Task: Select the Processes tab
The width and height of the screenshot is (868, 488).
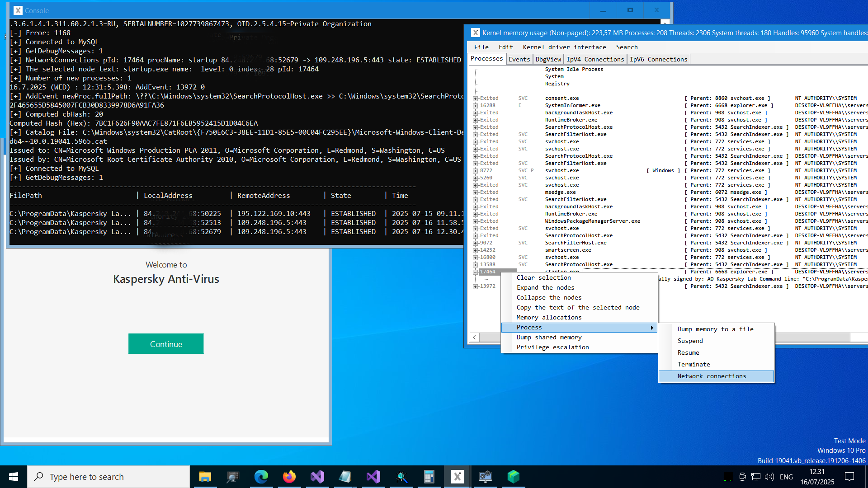Action: click(x=486, y=59)
